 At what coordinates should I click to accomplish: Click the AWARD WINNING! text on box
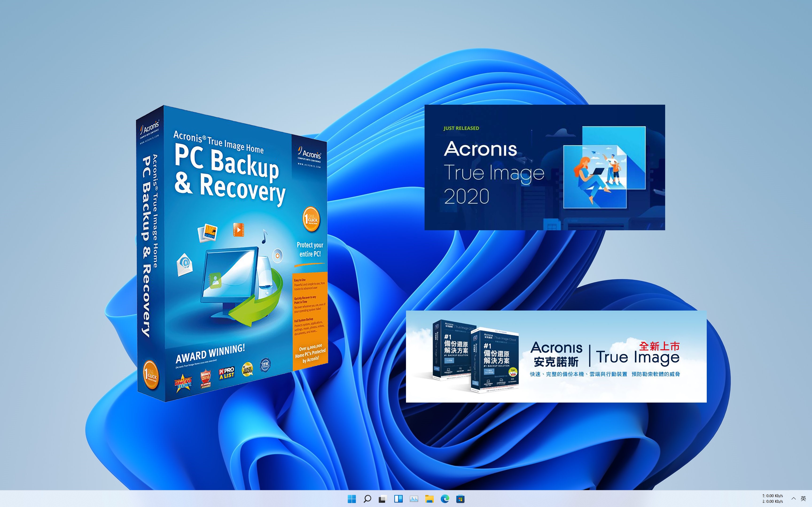tap(210, 354)
